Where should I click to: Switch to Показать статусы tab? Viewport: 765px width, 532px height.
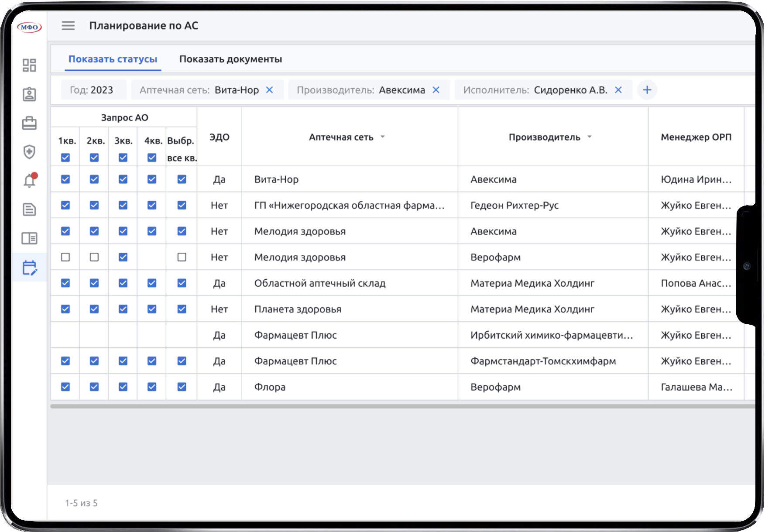click(x=113, y=59)
